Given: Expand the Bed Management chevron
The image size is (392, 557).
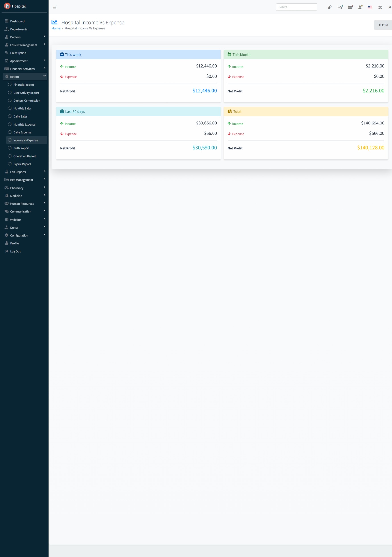Looking at the screenshot, I should 45,179.
